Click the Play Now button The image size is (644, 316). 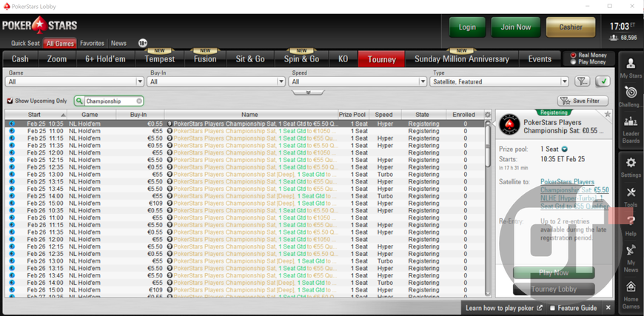pyautogui.click(x=554, y=273)
